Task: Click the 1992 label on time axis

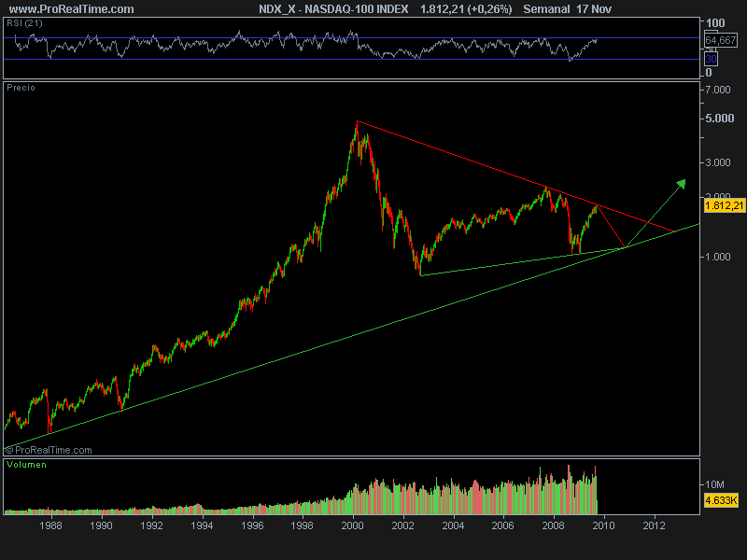Action: tap(151, 525)
